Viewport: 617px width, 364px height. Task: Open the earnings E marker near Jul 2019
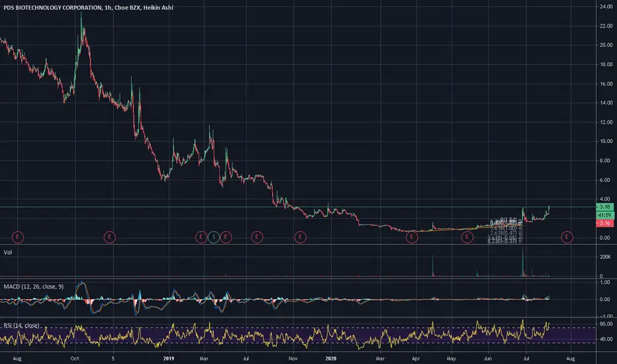click(257, 237)
